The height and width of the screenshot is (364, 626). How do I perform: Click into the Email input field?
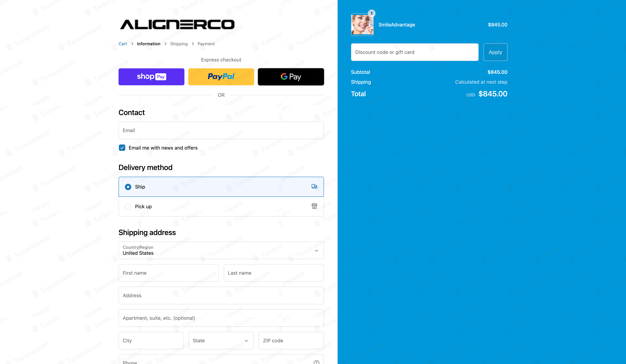[x=221, y=130]
